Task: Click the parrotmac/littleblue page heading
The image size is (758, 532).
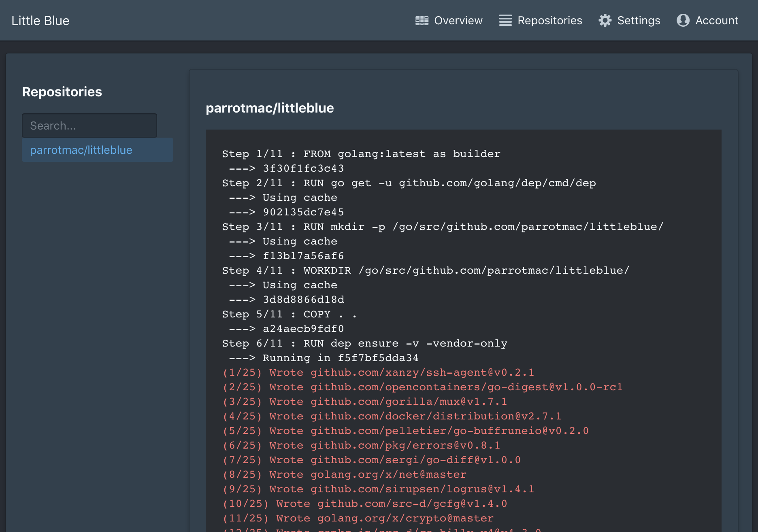Action: 270,108
